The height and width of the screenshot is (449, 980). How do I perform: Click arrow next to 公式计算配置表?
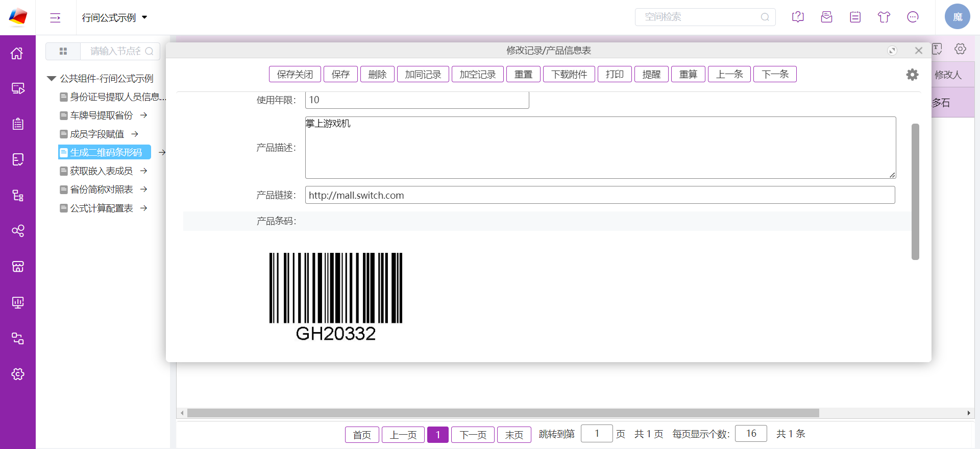[144, 208]
